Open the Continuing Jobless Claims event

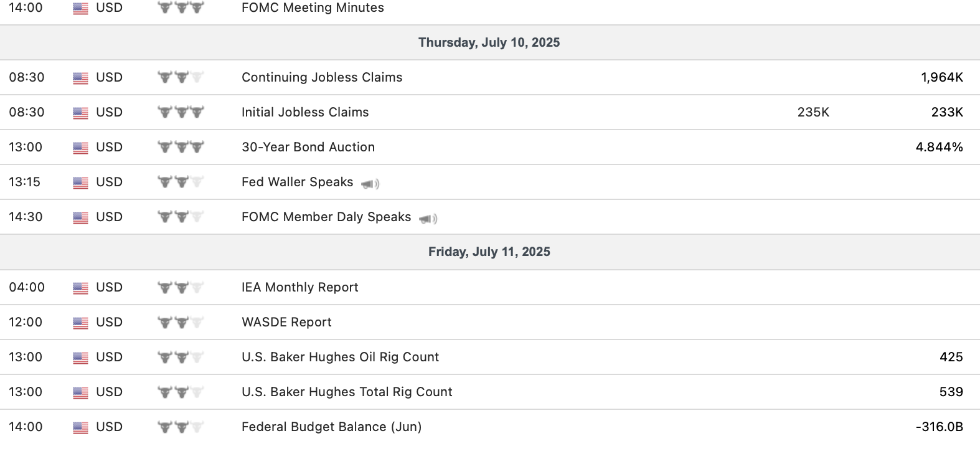pyautogui.click(x=322, y=78)
